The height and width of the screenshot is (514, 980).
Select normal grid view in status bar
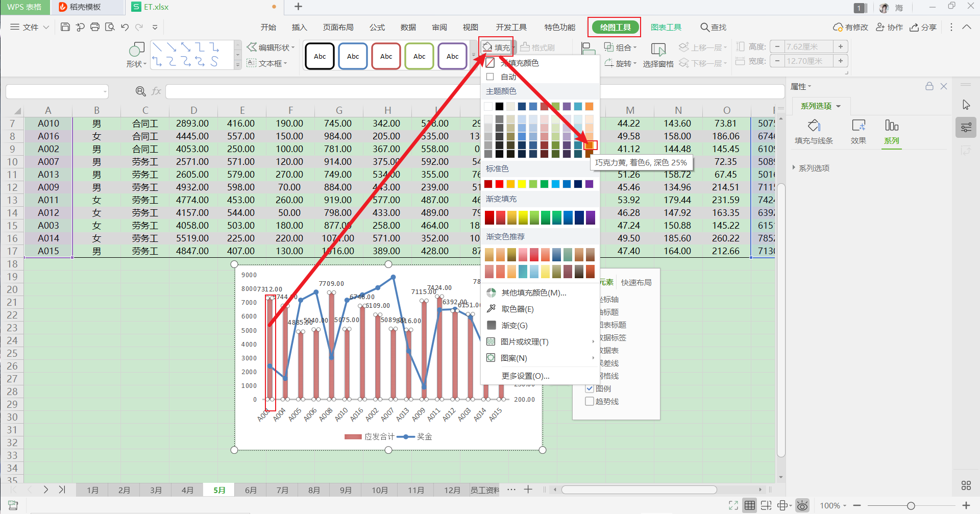(x=750, y=505)
